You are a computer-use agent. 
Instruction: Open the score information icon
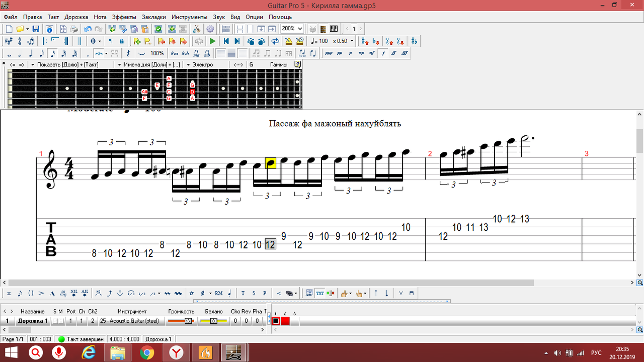(49, 29)
